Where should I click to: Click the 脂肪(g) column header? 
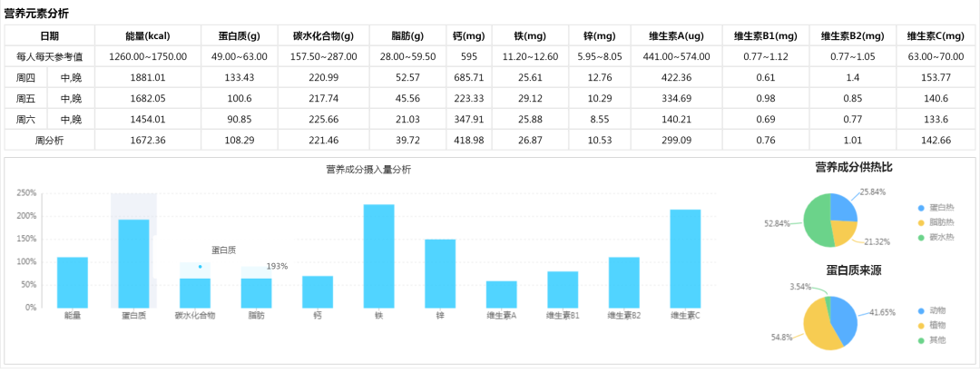tap(407, 35)
